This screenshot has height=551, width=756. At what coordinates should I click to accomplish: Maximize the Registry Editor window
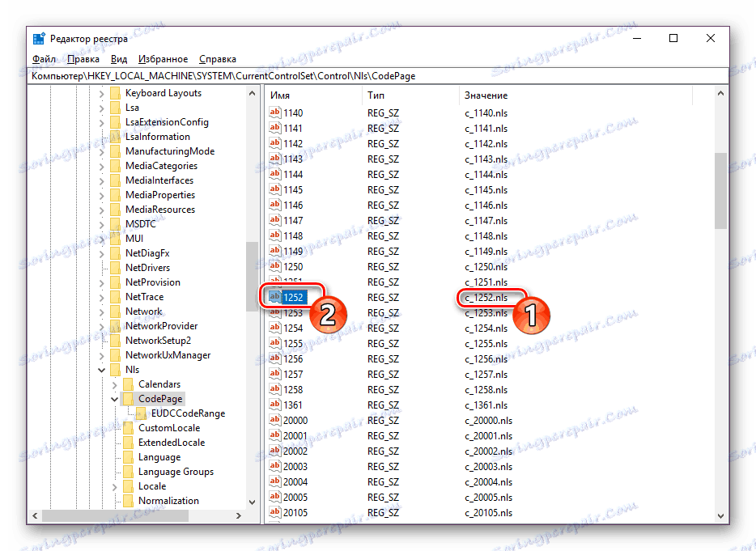pyautogui.click(x=673, y=38)
